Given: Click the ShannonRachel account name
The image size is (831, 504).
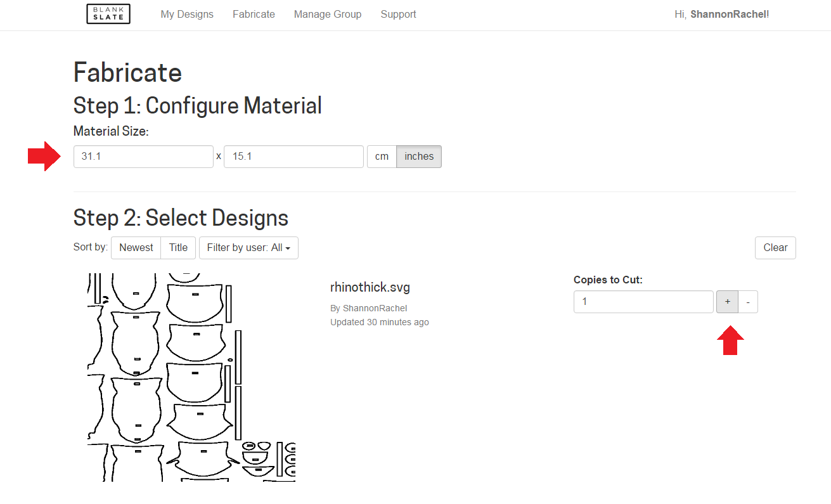Looking at the screenshot, I should pos(728,13).
